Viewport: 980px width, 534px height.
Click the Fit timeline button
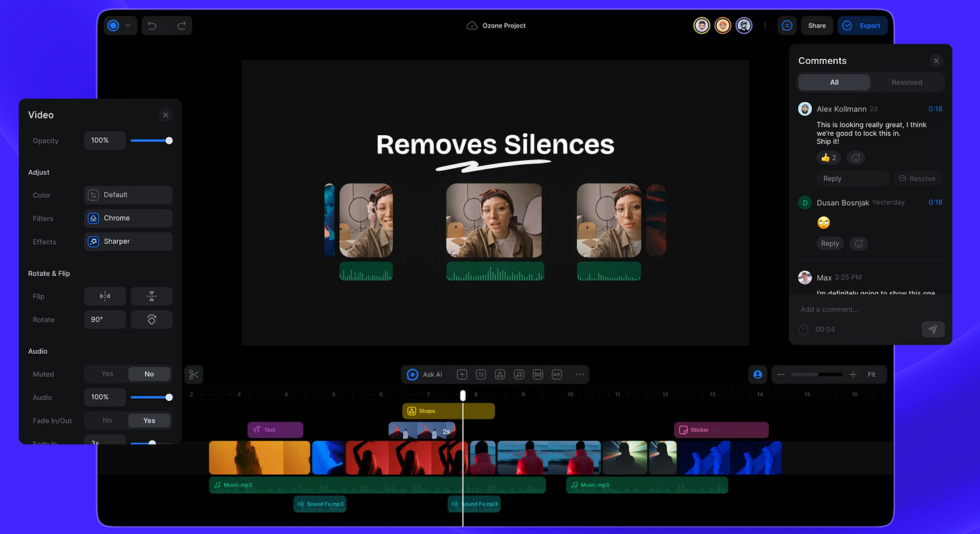(x=872, y=375)
